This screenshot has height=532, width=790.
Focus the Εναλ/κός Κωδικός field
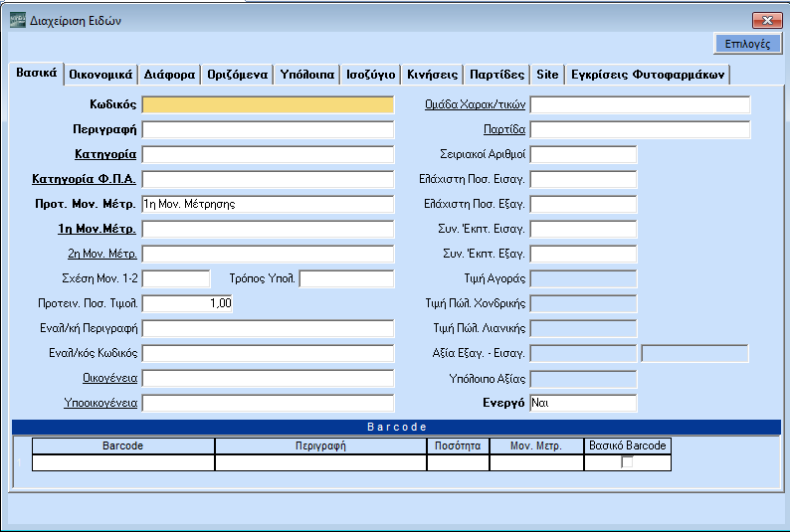pos(268,353)
